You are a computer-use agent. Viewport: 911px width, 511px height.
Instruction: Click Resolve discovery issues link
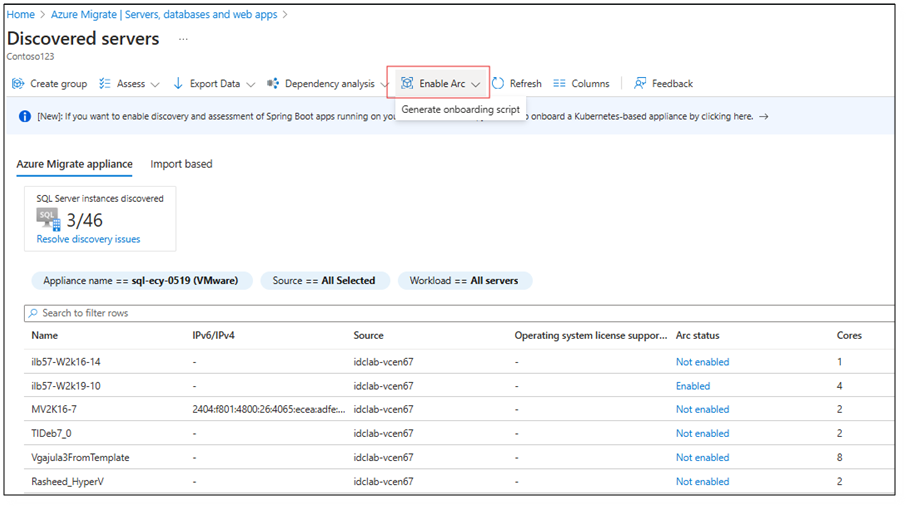tap(88, 239)
